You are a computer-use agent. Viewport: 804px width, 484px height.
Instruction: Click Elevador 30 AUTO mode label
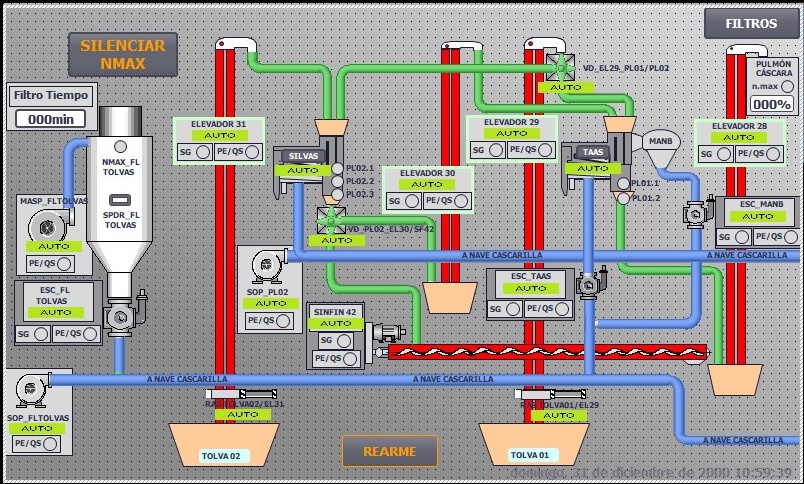pos(427,184)
